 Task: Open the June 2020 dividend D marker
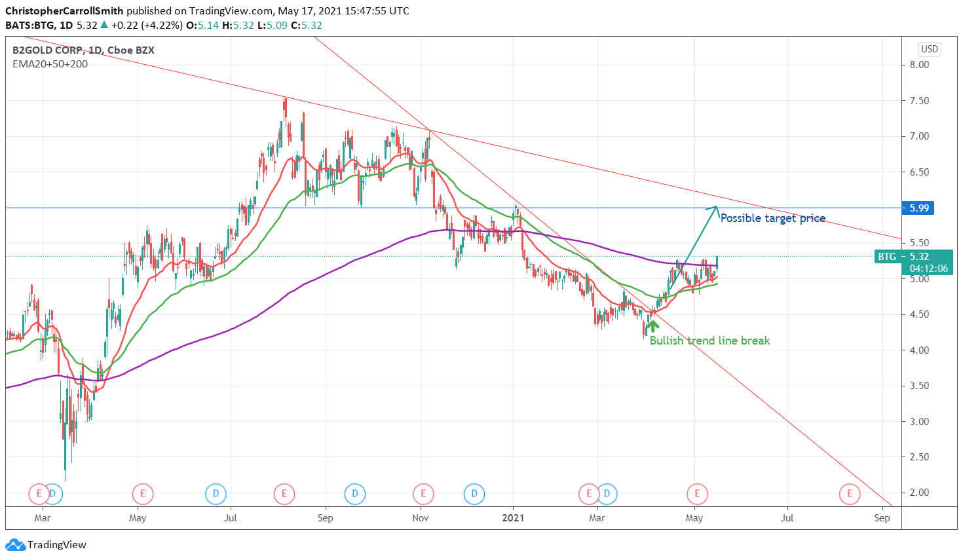click(216, 493)
